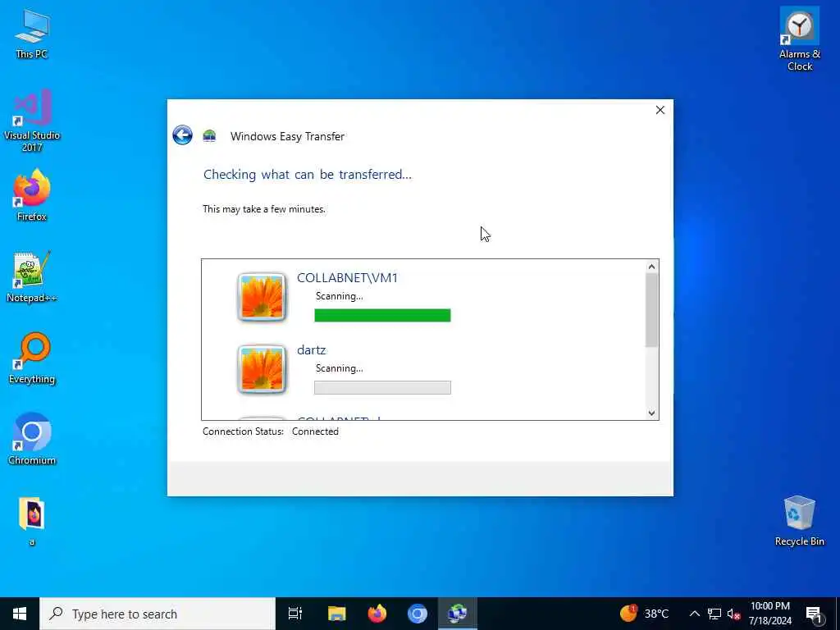Image resolution: width=840 pixels, height=630 pixels.
Task: Open the notification center icon
Action: coord(814,614)
